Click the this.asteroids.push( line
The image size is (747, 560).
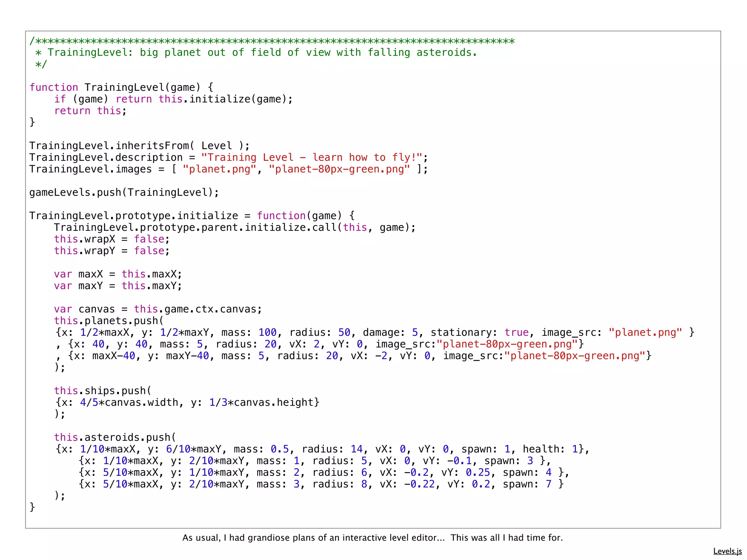point(115,437)
